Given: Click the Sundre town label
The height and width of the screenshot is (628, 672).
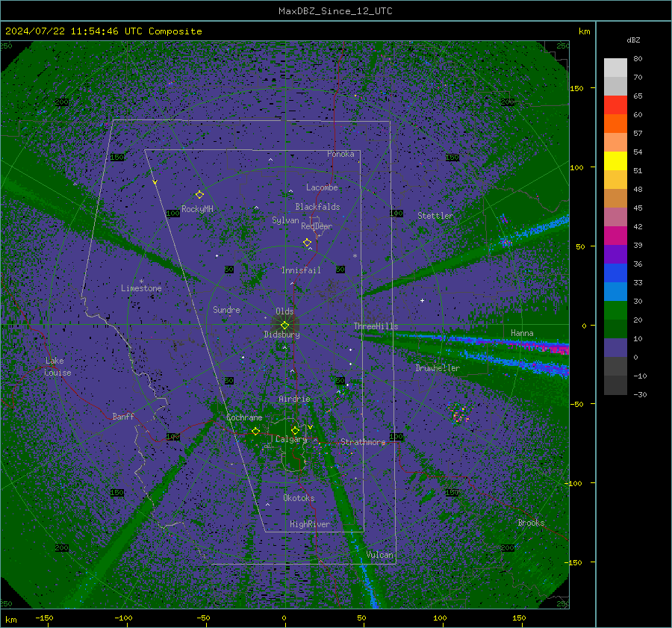Looking at the screenshot, I should (226, 309).
